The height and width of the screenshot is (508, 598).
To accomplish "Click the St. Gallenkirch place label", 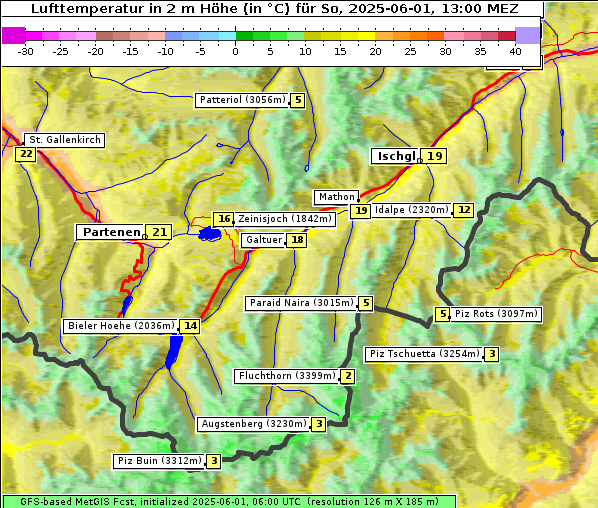I will 64,140.
